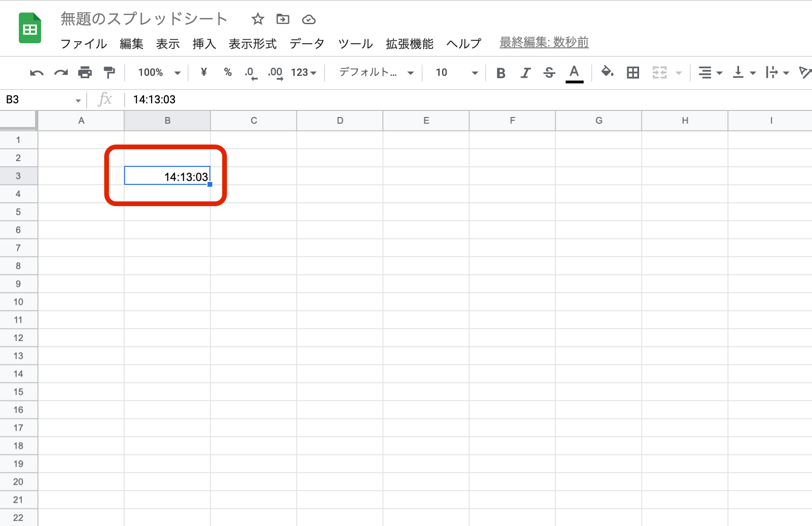This screenshot has width=812, height=526.
Task: Open 最終編集: 数秒前 version history link
Action: [x=544, y=42]
